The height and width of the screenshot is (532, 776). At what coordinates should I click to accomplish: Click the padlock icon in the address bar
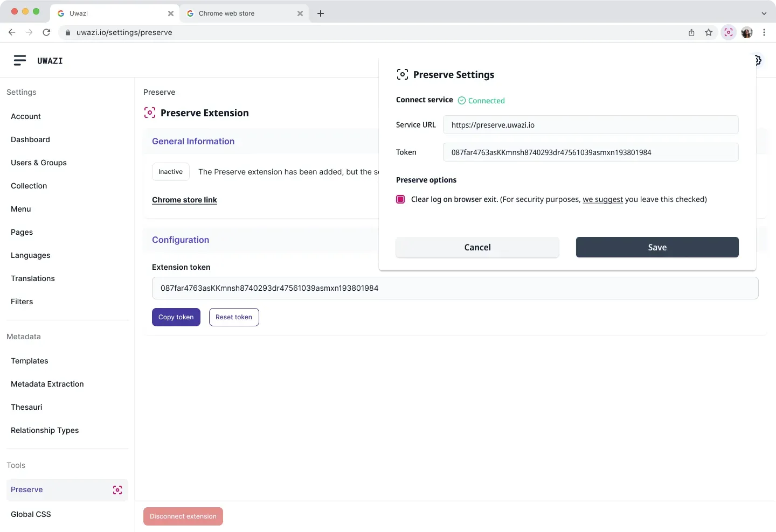click(68, 32)
